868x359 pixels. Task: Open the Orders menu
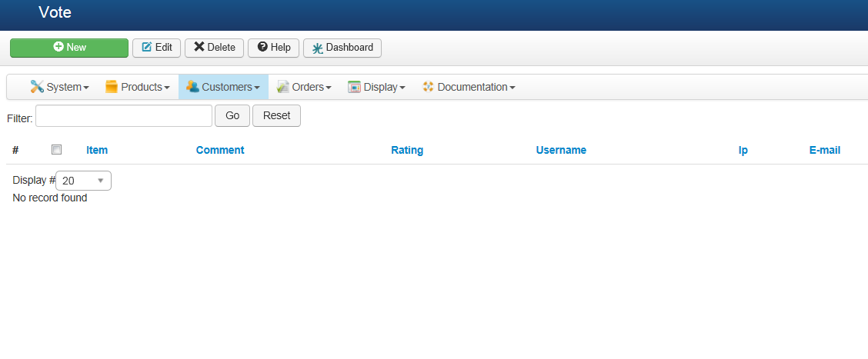click(x=304, y=87)
